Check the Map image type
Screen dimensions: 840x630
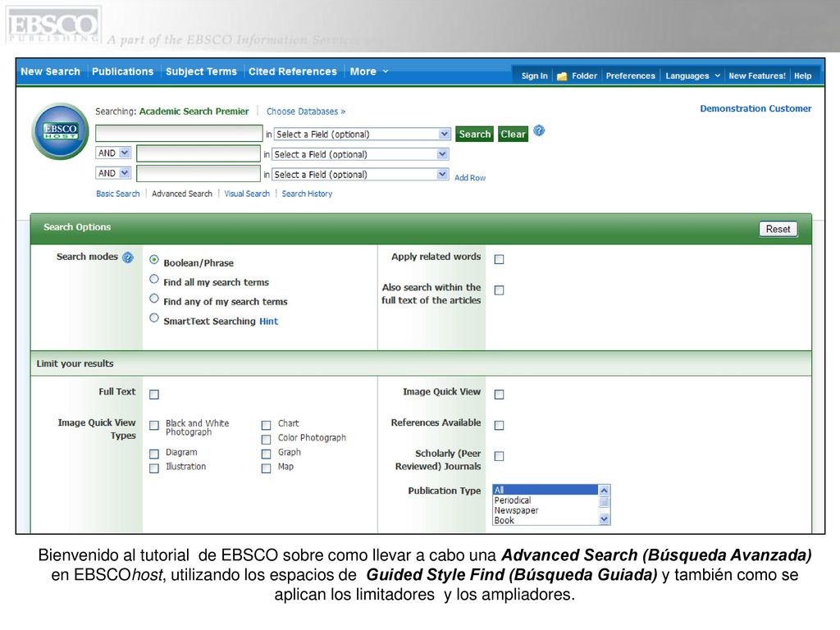point(267,468)
